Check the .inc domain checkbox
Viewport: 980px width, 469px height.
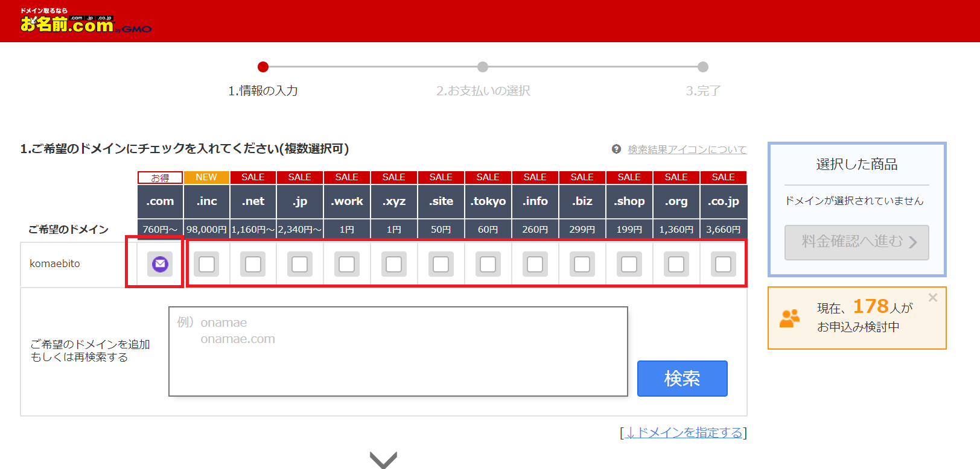pos(206,264)
